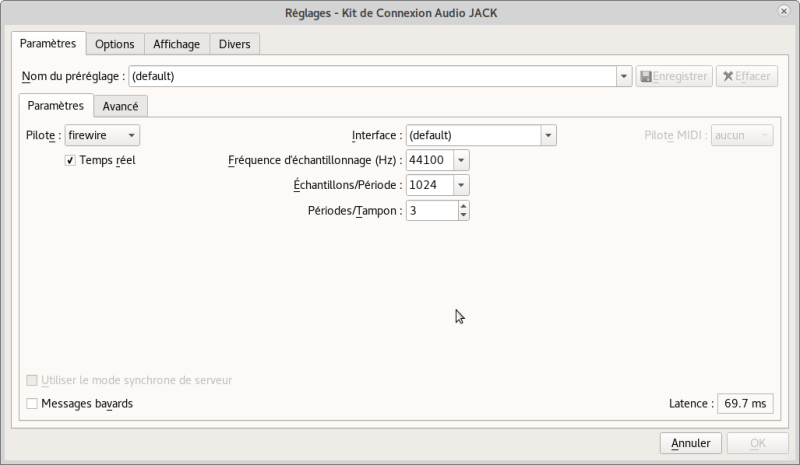800x465 pixels.
Task: Expand the Échantillons/Période dropdown
Action: coord(460,185)
